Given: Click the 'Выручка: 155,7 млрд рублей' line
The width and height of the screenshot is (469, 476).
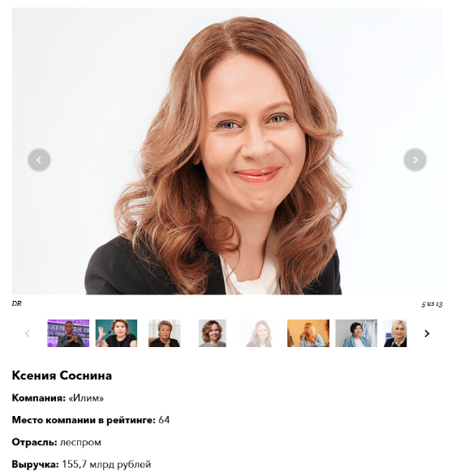Looking at the screenshot, I should (x=81, y=464).
